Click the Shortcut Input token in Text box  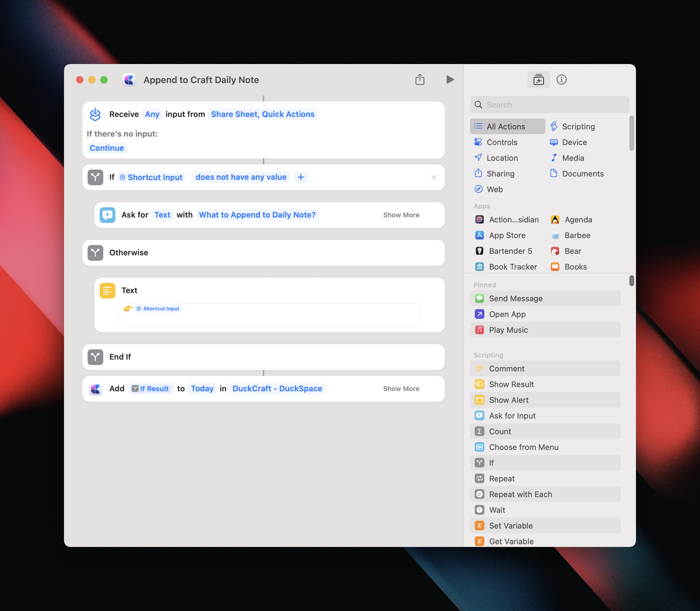pos(158,309)
